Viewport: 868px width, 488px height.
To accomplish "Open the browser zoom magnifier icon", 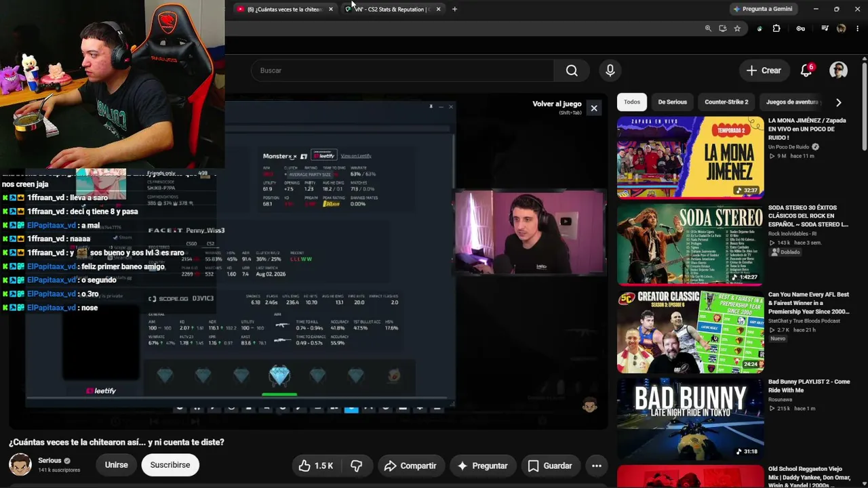I will click(x=708, y=28).
